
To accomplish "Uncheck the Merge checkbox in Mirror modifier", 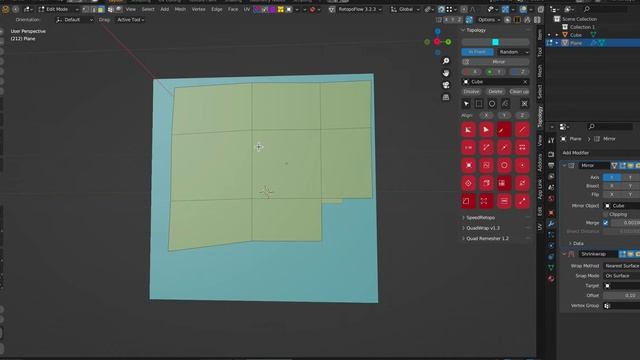I will pos(605,223).
